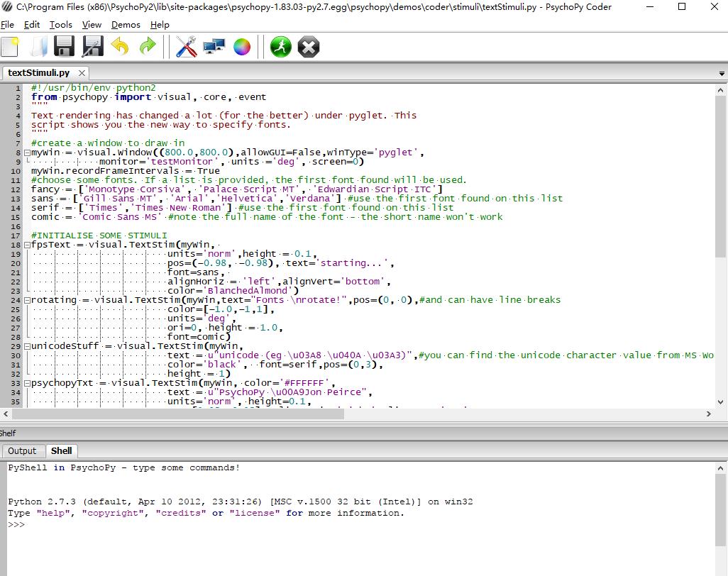
Task: Open Monitor Center icon
Action: (214, 47)
